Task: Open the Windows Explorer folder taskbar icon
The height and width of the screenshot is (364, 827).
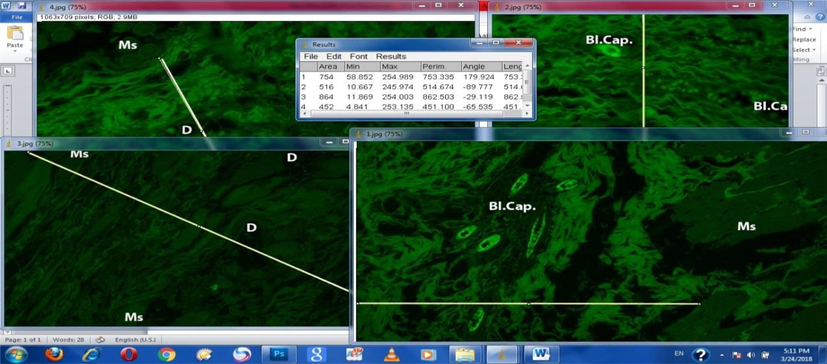Action: [465, 354]
